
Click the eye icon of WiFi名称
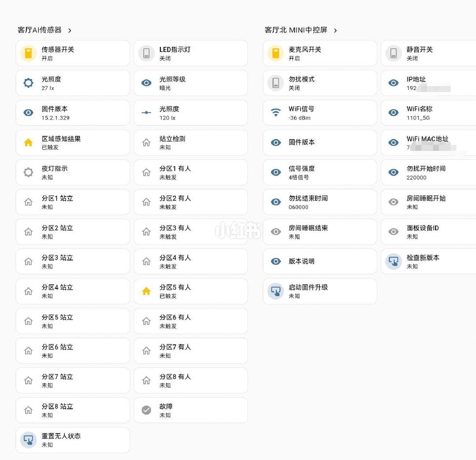394,113
